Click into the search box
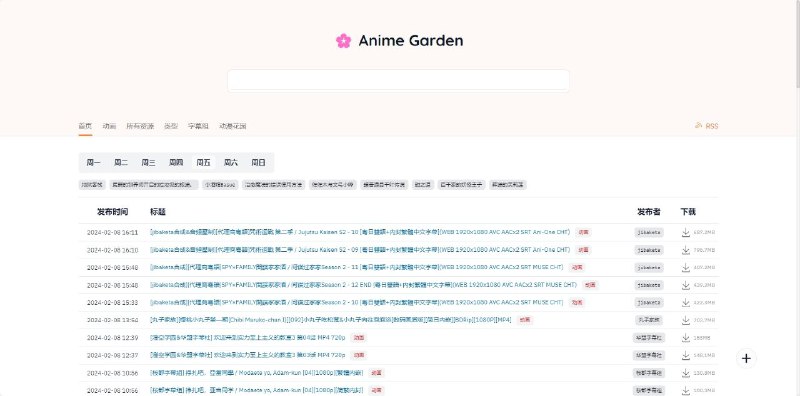 click(x=398, y=81)
